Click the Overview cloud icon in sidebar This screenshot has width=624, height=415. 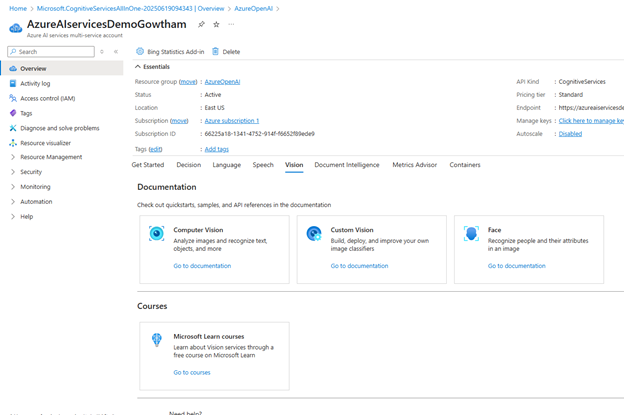pyautogui.click(x=13, y=68)
